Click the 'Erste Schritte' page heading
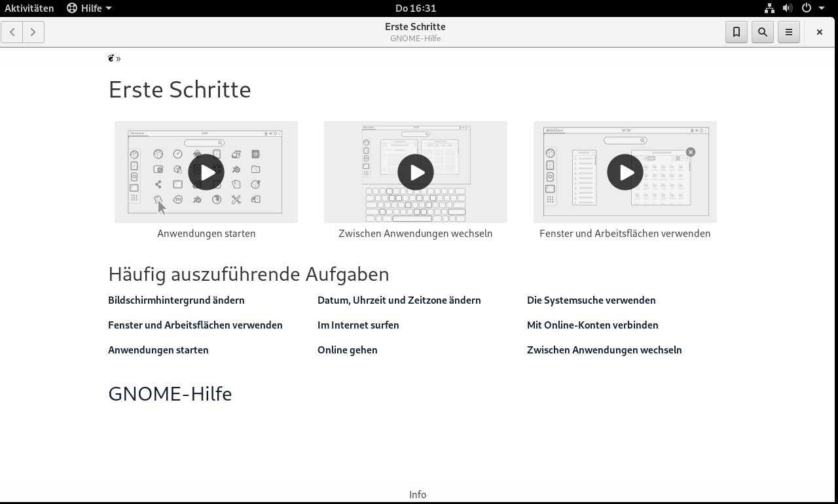 point(179,90)
